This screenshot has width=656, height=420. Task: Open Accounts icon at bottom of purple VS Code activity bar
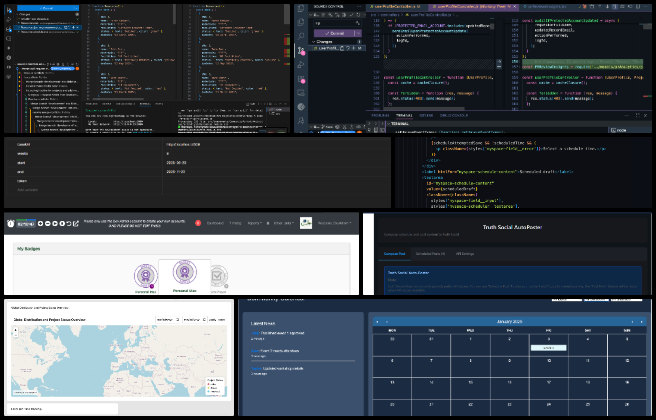301,120
